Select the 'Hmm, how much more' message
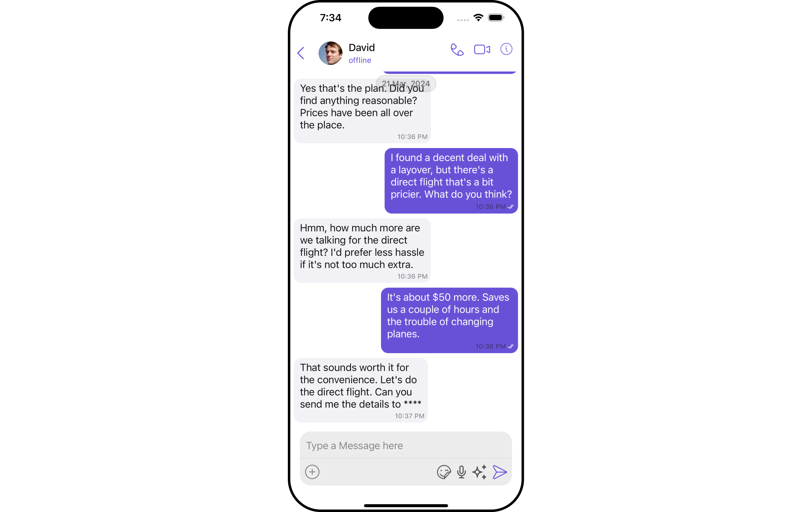 [x=362, y=251]
